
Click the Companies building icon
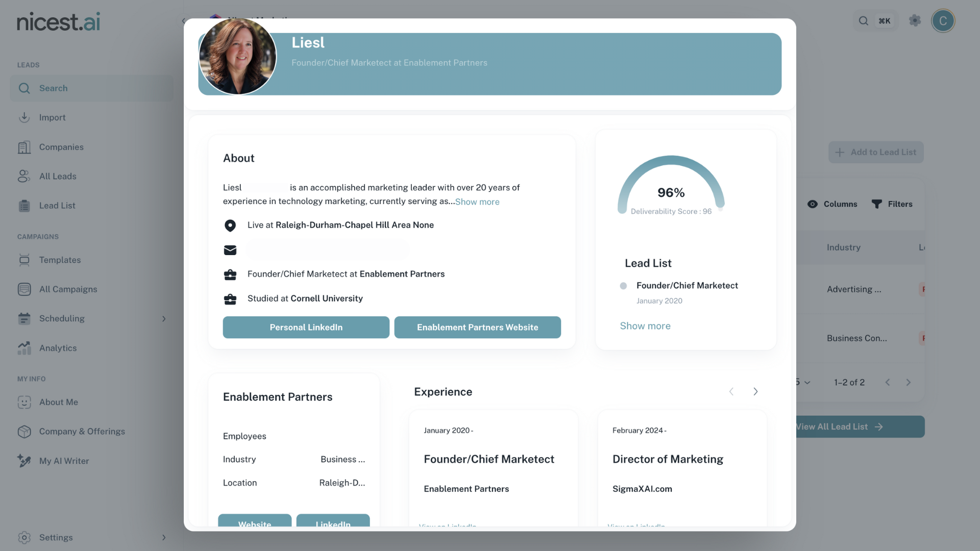click(24, 147)
